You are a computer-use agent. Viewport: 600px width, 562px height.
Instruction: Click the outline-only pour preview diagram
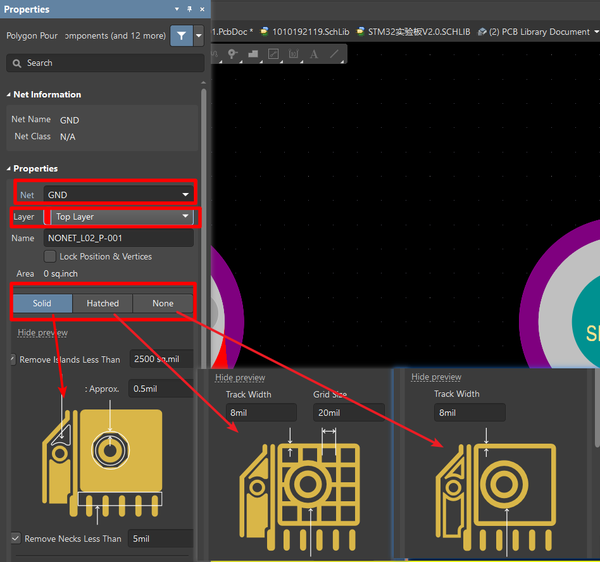[496, 492]
